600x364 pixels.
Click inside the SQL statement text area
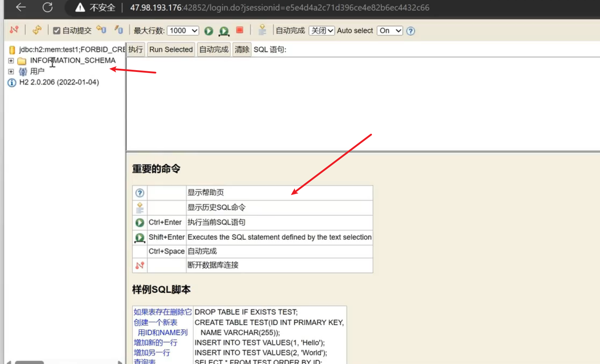[x=358, y=104]
